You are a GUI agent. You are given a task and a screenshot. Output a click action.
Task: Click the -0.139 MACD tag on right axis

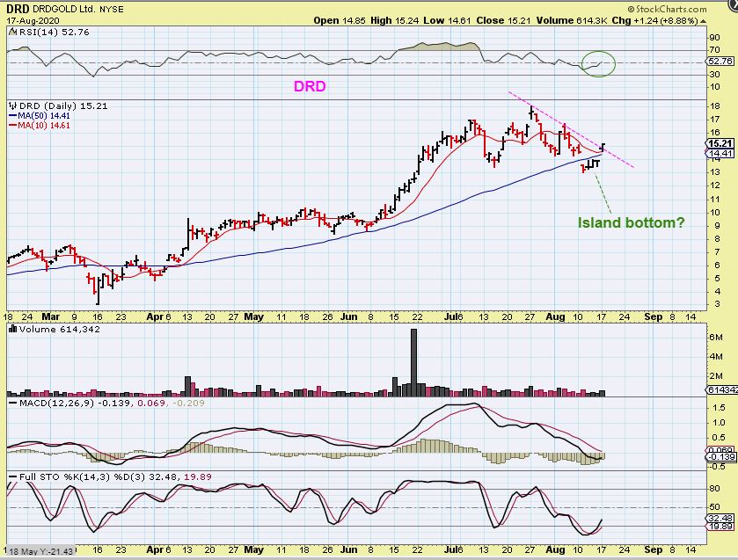pyautogui.click(x=720, y=457)
